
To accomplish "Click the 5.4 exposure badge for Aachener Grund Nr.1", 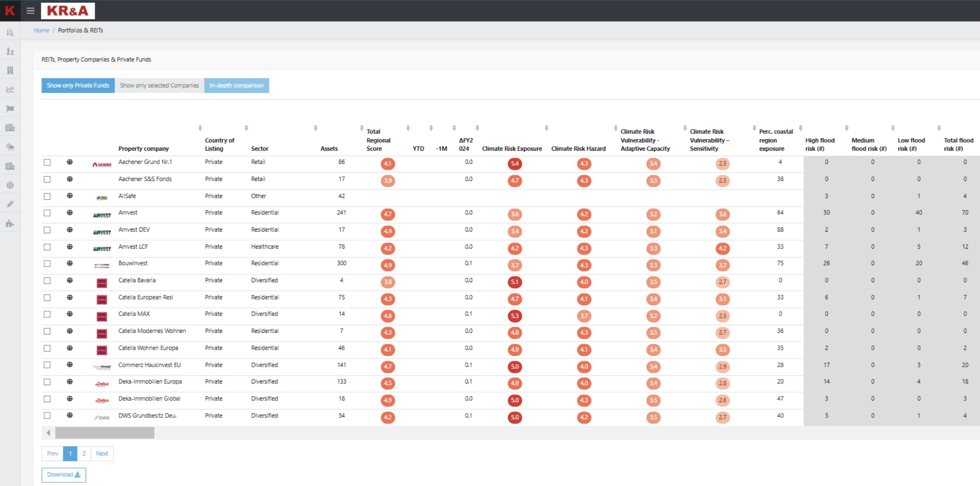I will pyautogui.click(x=515, y=164).
